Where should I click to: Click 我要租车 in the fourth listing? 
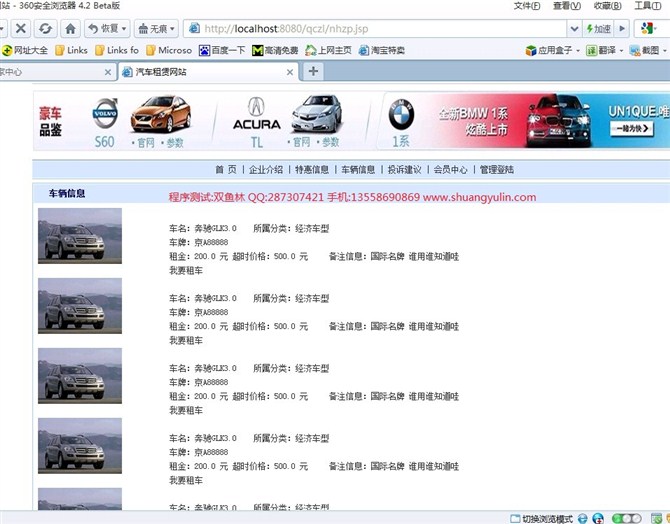click(186, 480)
